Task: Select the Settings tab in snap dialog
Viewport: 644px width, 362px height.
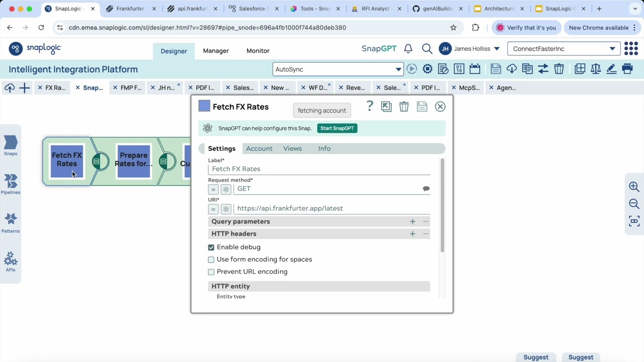Action: [x=222, y=148]
